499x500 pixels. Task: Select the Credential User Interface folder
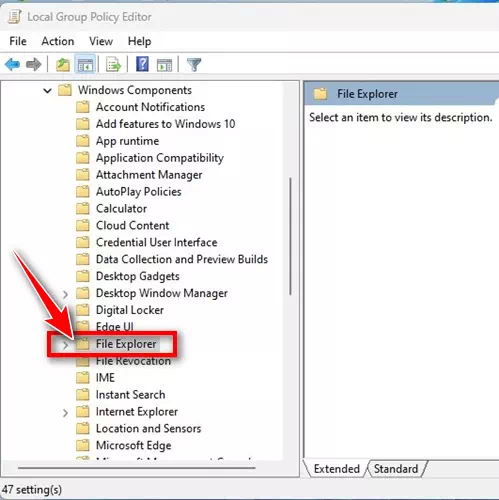(x=157, y=242)
